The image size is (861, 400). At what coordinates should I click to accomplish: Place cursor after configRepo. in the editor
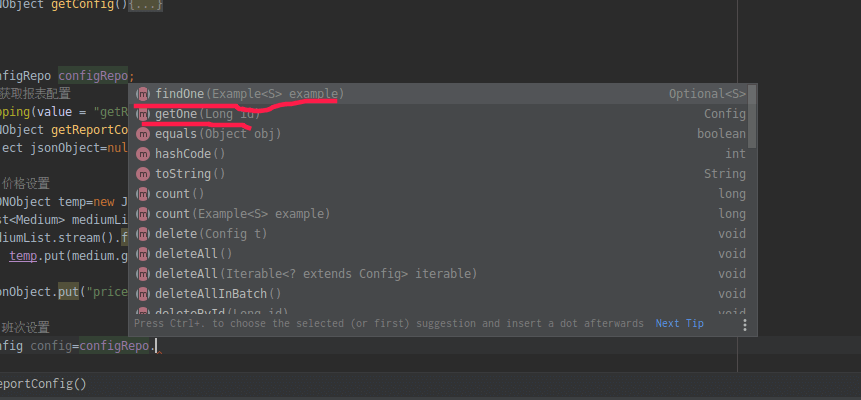158,346
